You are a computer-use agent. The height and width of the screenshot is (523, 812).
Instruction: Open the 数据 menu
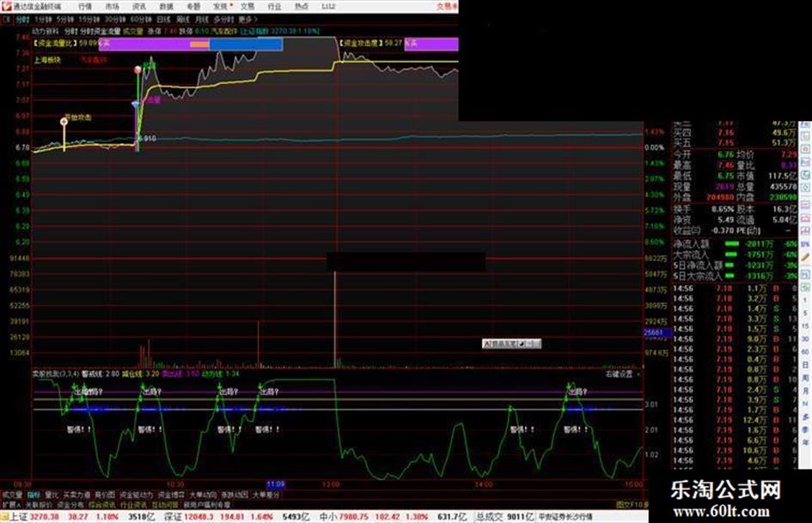pyautogui.click(x=166, y=7)
